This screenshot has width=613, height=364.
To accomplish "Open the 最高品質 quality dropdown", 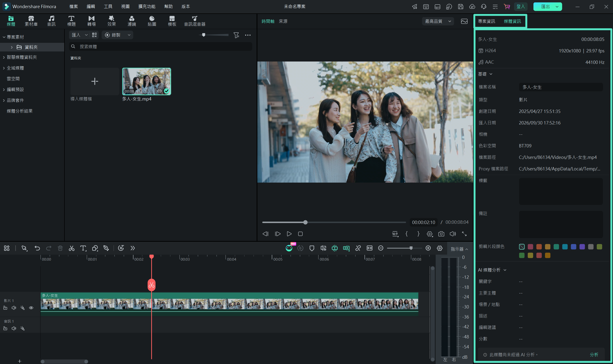I will coord(438,21).
